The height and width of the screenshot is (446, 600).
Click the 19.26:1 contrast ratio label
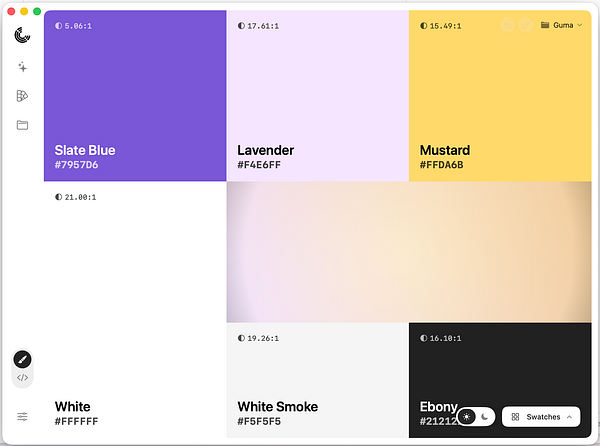click(263, 338)
